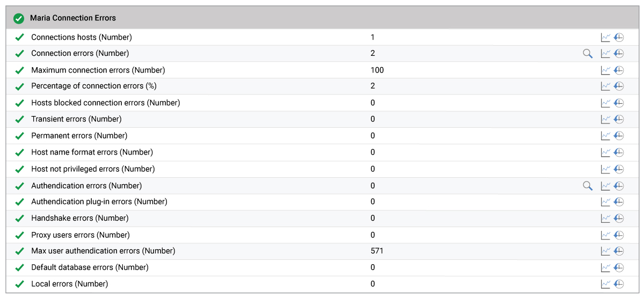Viewport: 644px width, 298px height.
Task: Show graph for Maximum connection errors
Action: click(x=605, y=70)
